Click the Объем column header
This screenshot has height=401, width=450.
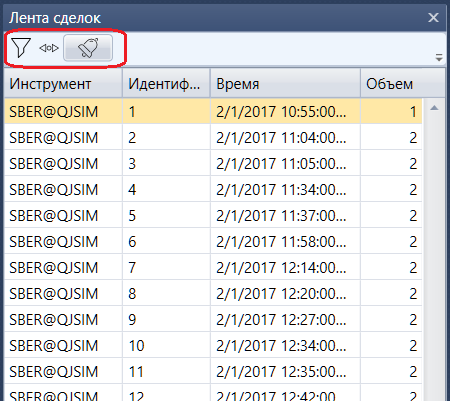pos(403,83)
